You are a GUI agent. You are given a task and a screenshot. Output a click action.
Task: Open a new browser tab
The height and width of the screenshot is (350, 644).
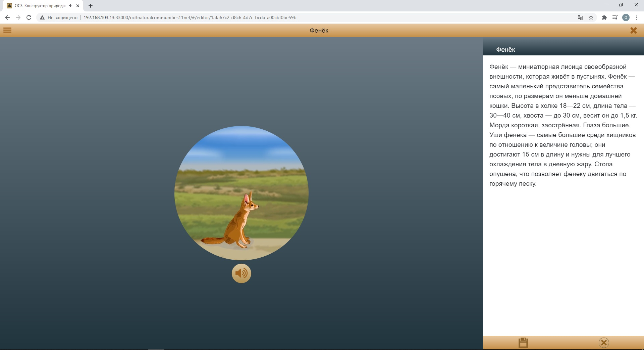tap(91, 6)
